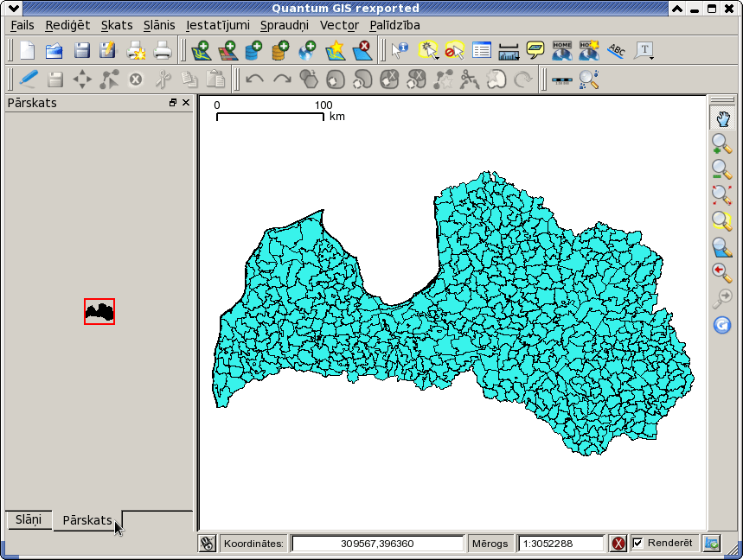The width and height of the screenshot is (743, 560).
Task: Create a new project with blank page icon
Action: (28, 51)
